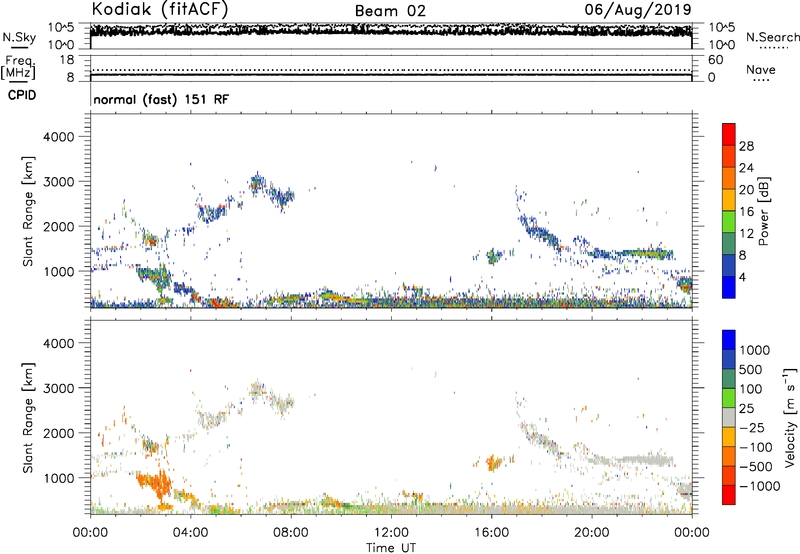Screen dimensions: 800x554
Task: Click the "Time UT" axis title
Action: 391,548
